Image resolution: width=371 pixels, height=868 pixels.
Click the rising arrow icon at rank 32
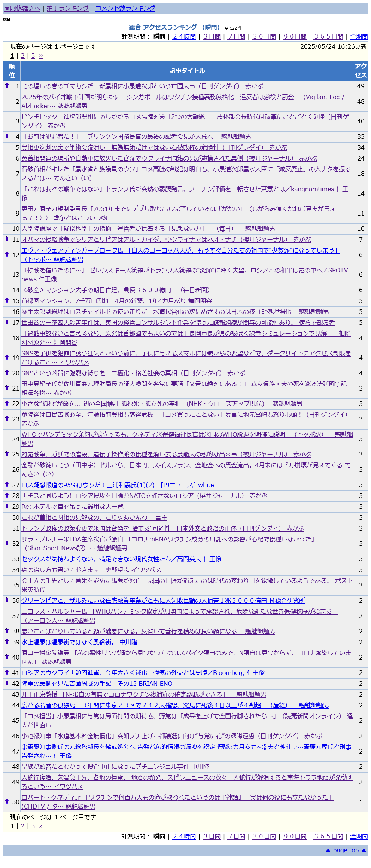tap(7, 543)
